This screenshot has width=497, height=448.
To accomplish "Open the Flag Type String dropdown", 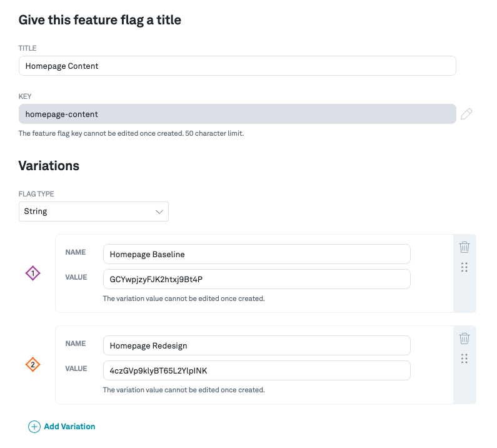I will pyautogui.click(x=94, y=211).
